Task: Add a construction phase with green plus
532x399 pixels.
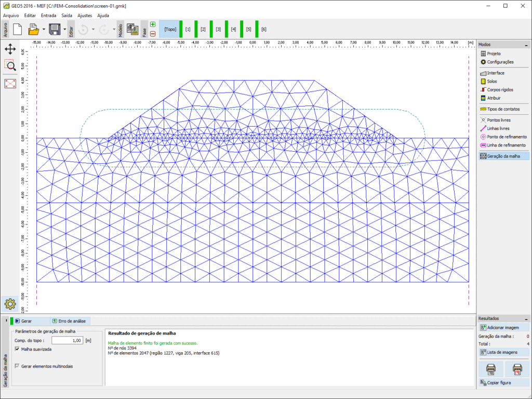Action: point(153,24)
